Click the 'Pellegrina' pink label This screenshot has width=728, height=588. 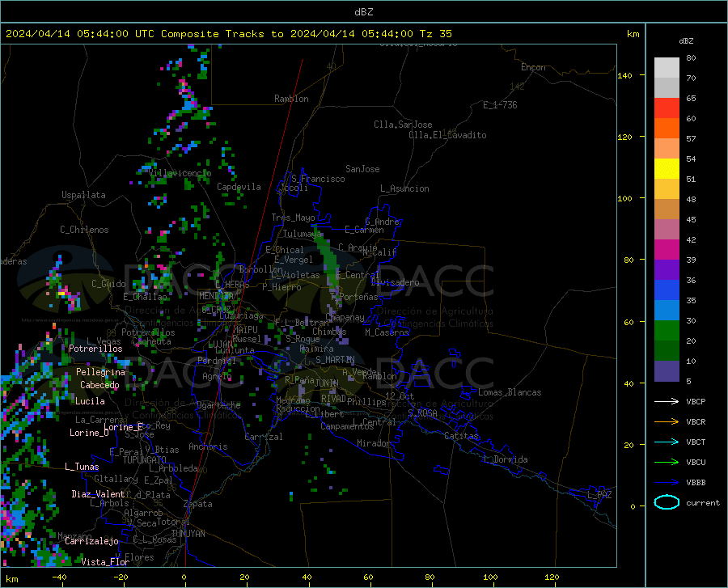101,372
